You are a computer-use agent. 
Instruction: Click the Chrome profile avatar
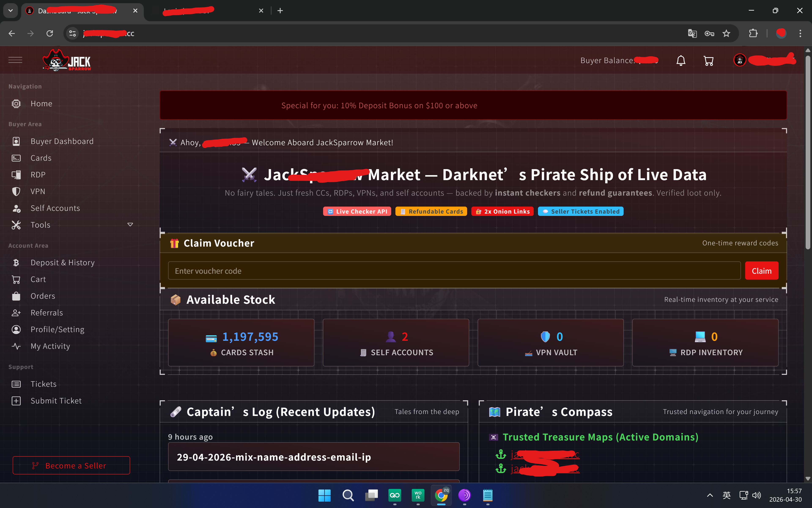coord(781,33)
